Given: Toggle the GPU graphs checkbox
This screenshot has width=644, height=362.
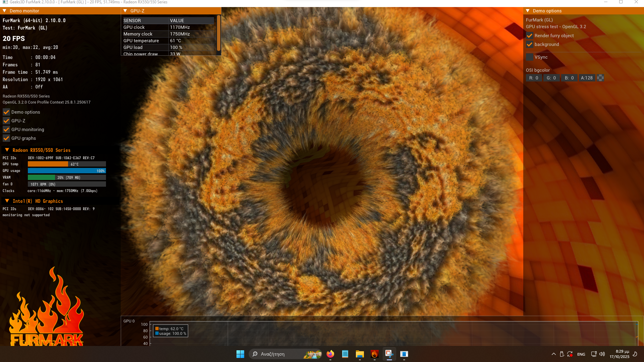Looking at the screenshot, I should pos(6,138).
